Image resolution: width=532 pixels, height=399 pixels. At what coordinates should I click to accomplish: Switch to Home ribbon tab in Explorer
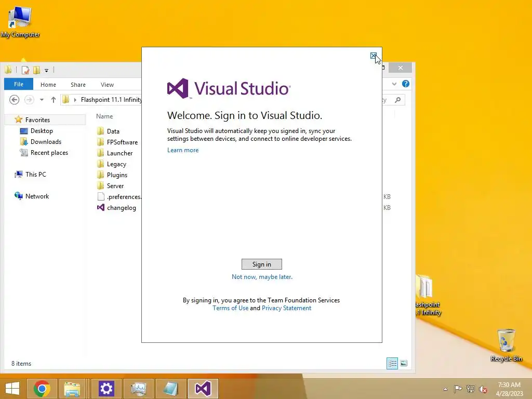click(x=48, y=85)
